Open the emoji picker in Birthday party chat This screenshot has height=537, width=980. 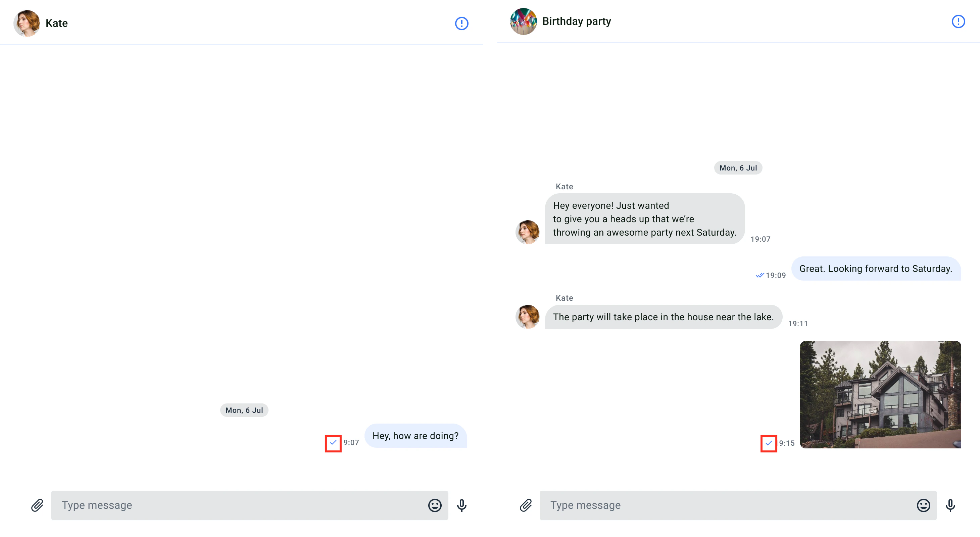point(923,505)
